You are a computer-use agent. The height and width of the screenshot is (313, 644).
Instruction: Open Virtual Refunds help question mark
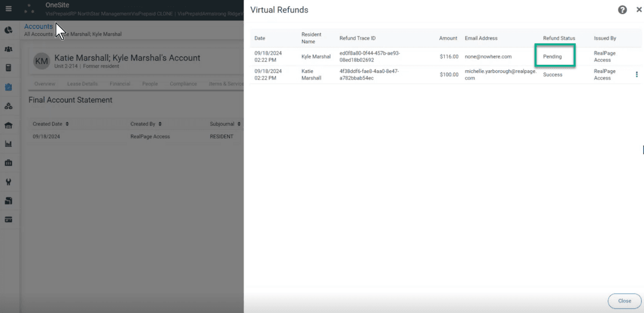tap(623, 10)
